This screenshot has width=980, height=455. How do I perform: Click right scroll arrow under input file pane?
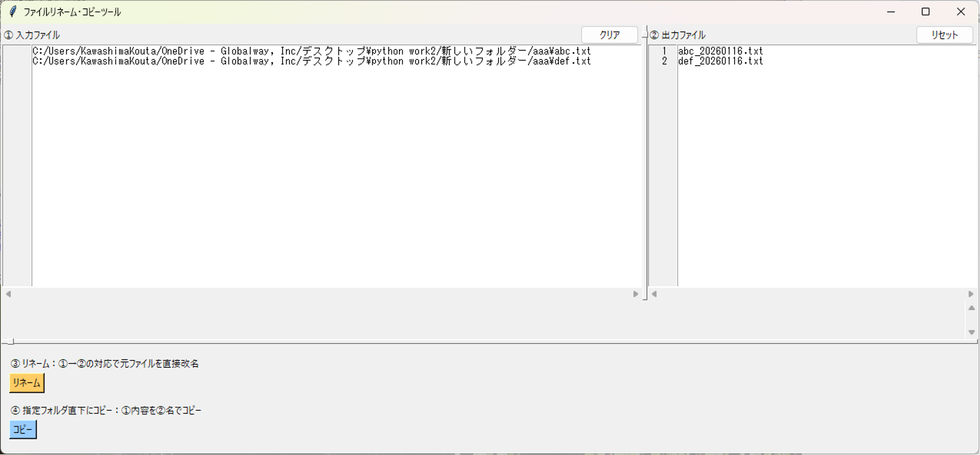click(636, 294)
